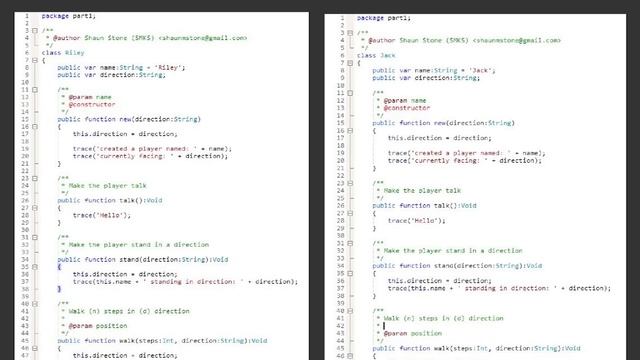
Task: Click line number 37 in Jack editor gutter
Action: tap(340, 289)
